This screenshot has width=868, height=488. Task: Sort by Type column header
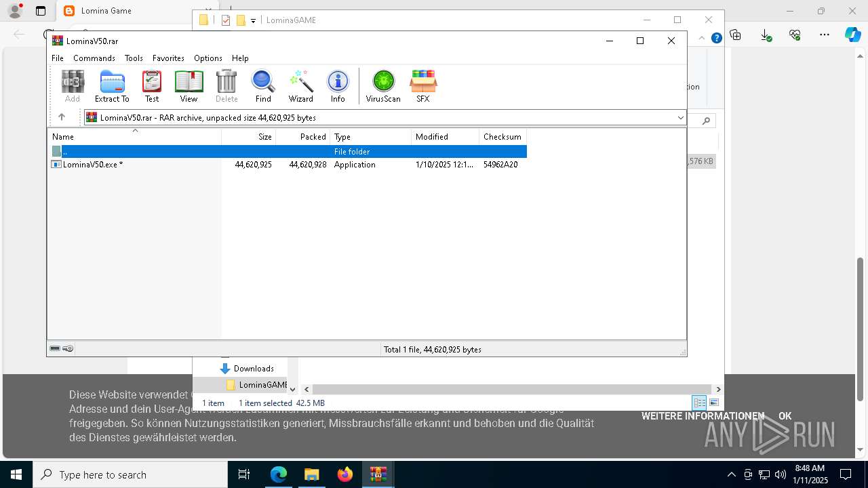371,137
